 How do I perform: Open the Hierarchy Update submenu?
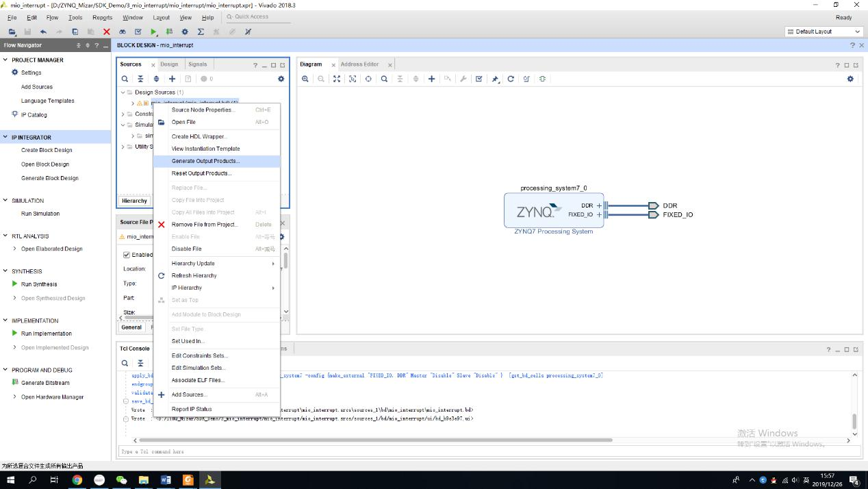[216, 263]
